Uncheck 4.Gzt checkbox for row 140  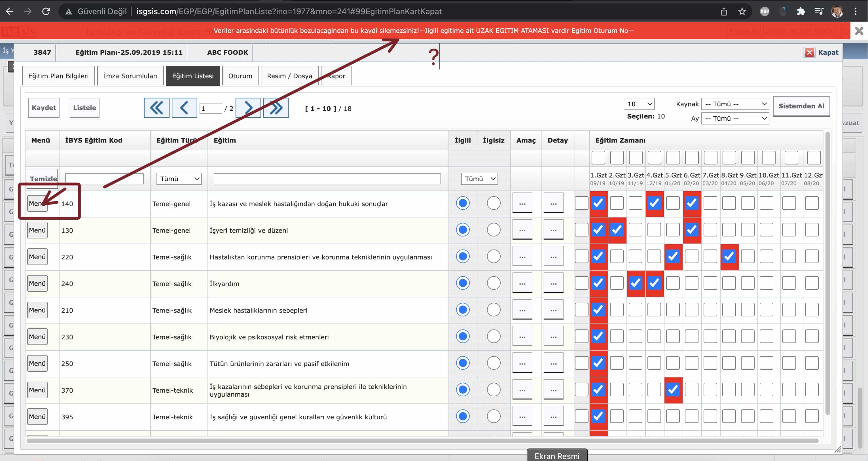click(654, 203)
